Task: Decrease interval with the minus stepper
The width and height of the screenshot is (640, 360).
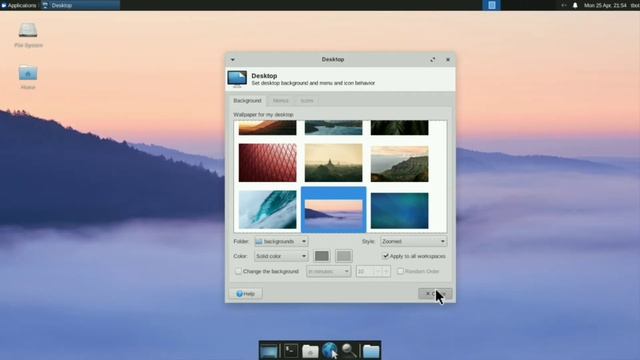Action: click(378, 271)
